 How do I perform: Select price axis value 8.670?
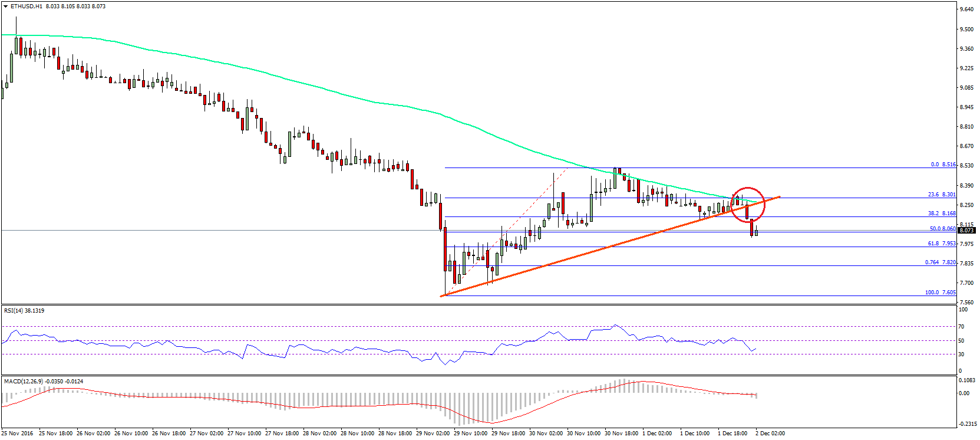tap(966, 146)
